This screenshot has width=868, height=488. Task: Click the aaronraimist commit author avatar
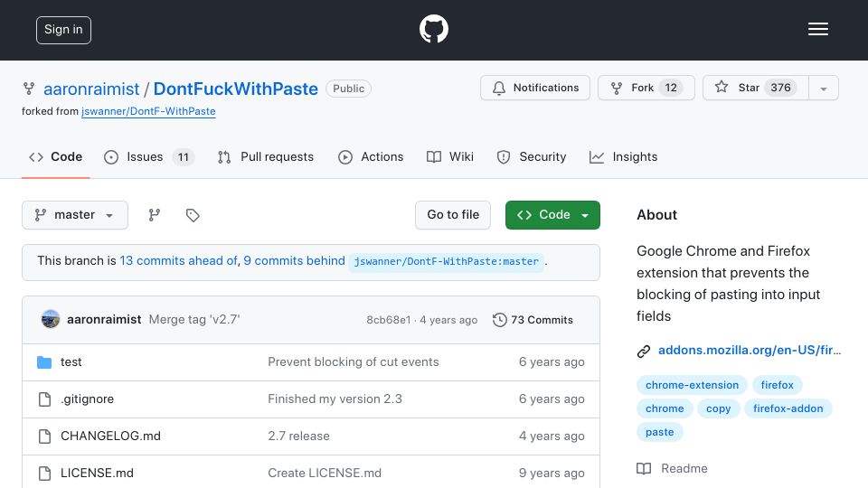[51, 319]
